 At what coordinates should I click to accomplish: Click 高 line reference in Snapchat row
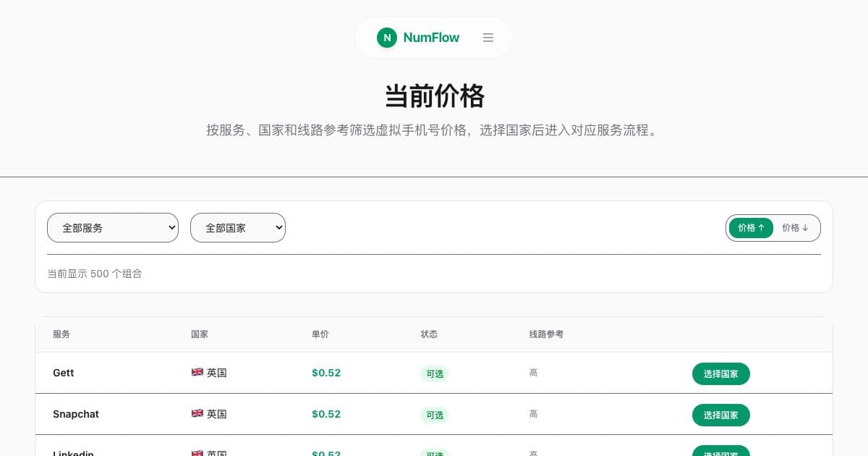click(x=533, y=414)
